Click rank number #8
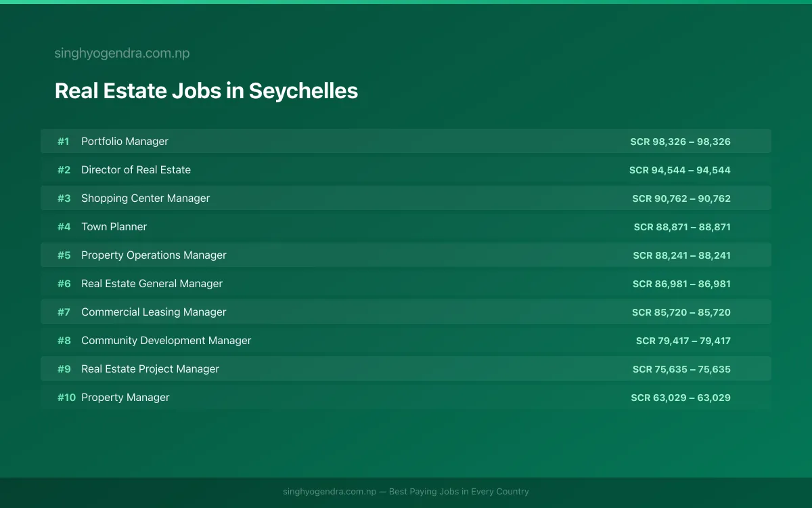The height and width of the screenshot is (508, 812). [x=64, y=341]
